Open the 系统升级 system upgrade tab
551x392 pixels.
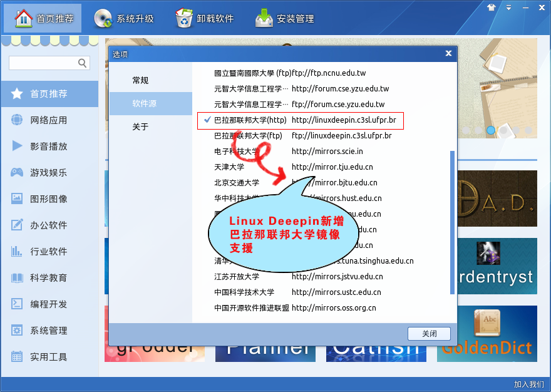pos(124,18)
